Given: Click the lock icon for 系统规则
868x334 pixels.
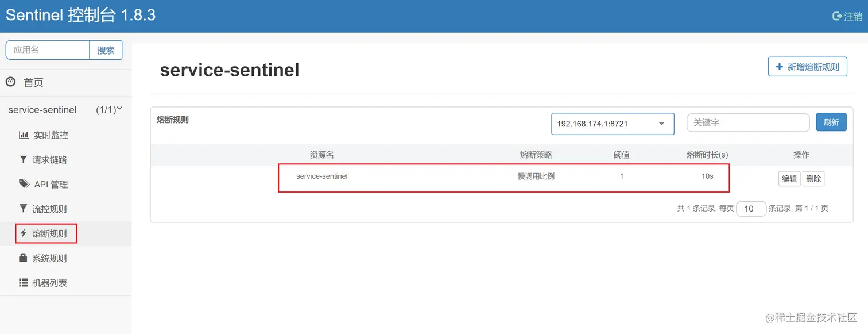Looking at the screenshot, I should (x=24, y=258).
